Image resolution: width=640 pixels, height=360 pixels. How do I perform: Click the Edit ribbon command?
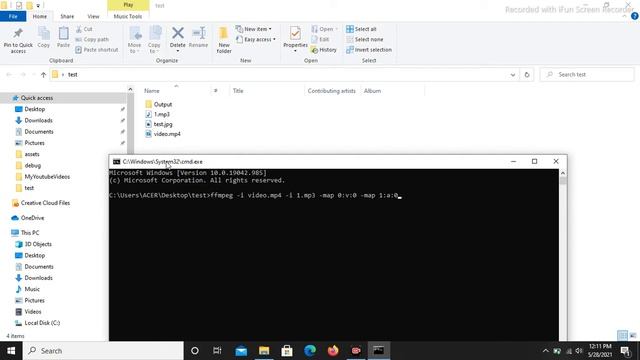coord(320,39)
